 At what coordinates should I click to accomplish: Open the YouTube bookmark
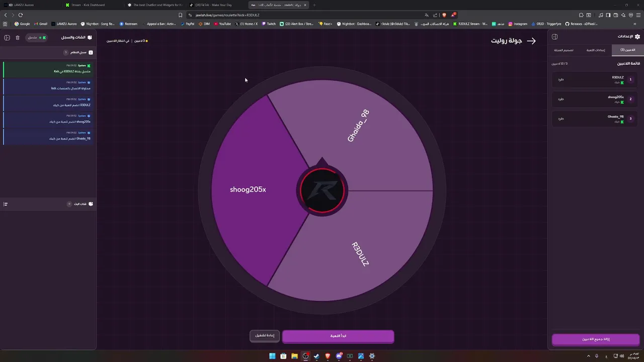(222, 24)
